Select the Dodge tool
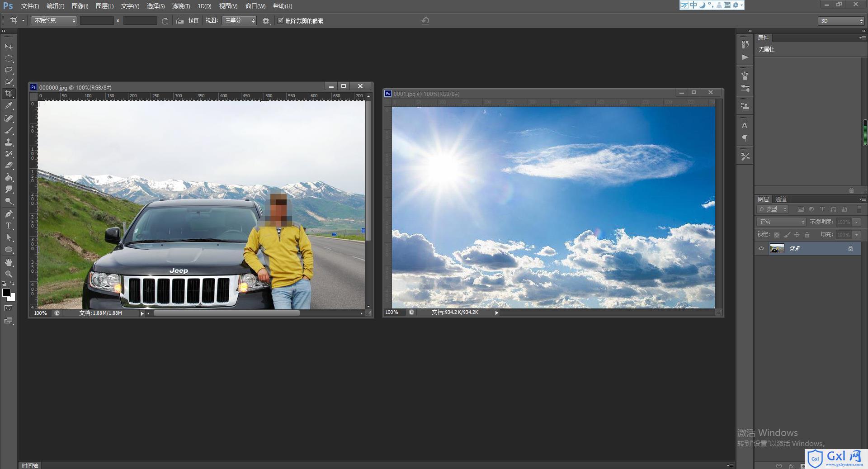 pyautogui.click(x=9, y=201)
